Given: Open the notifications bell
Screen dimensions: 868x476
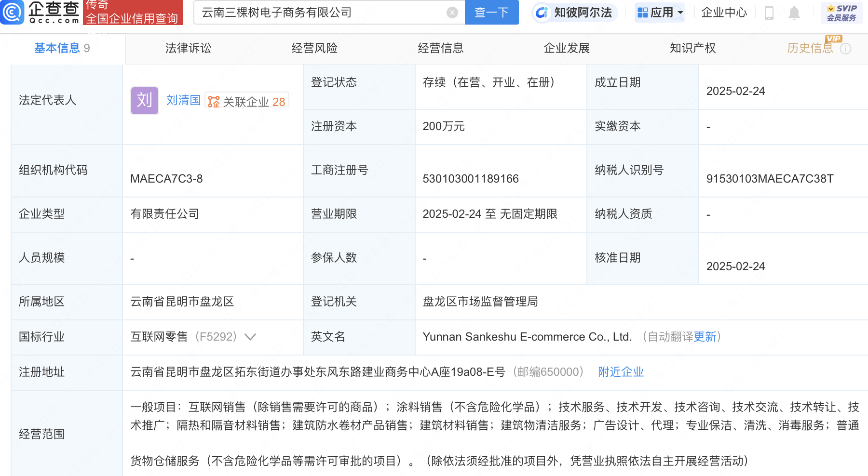Looking at the screenshot, I should coord(794,13).
